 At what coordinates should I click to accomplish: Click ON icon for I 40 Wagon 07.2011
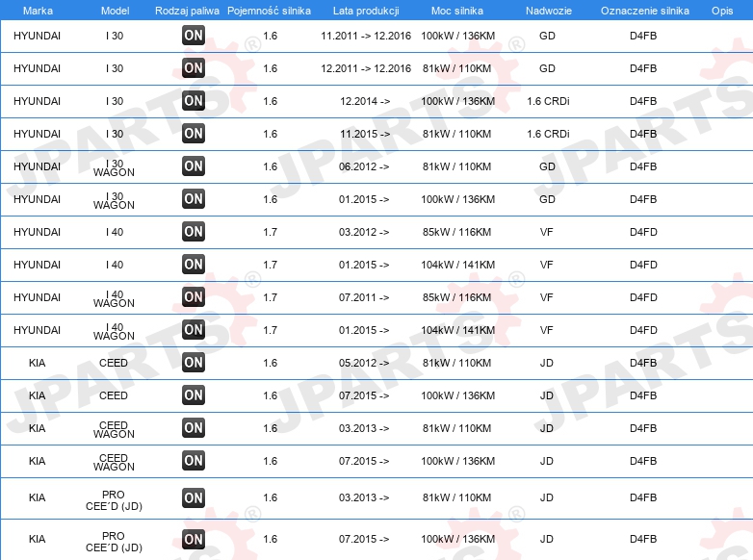click(x=194, y=297)
